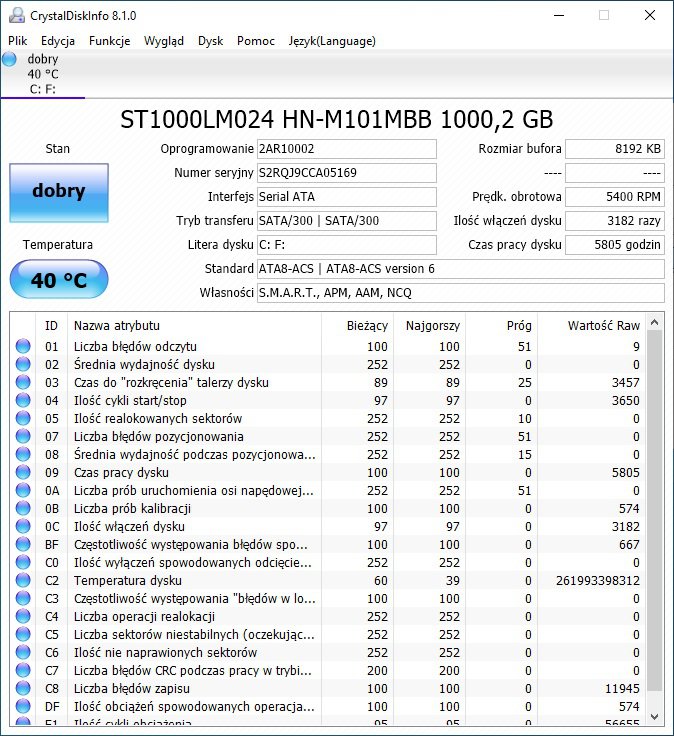Viewport: 674px width, 736px height.
Task: Click the Interfejs field Serial ATA
Action: (346, 197)
